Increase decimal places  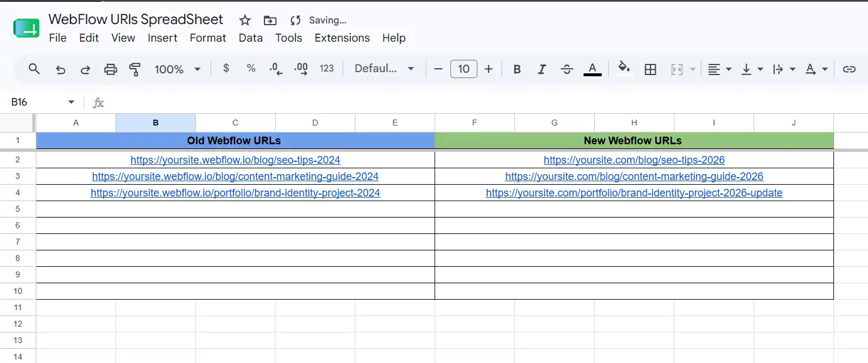[301, 69]
